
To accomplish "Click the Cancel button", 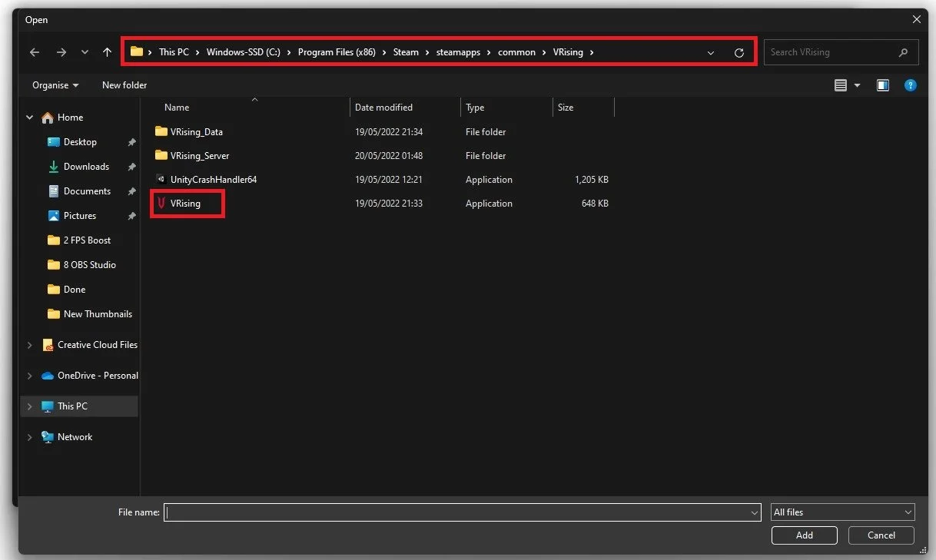I will pos(881,535).
